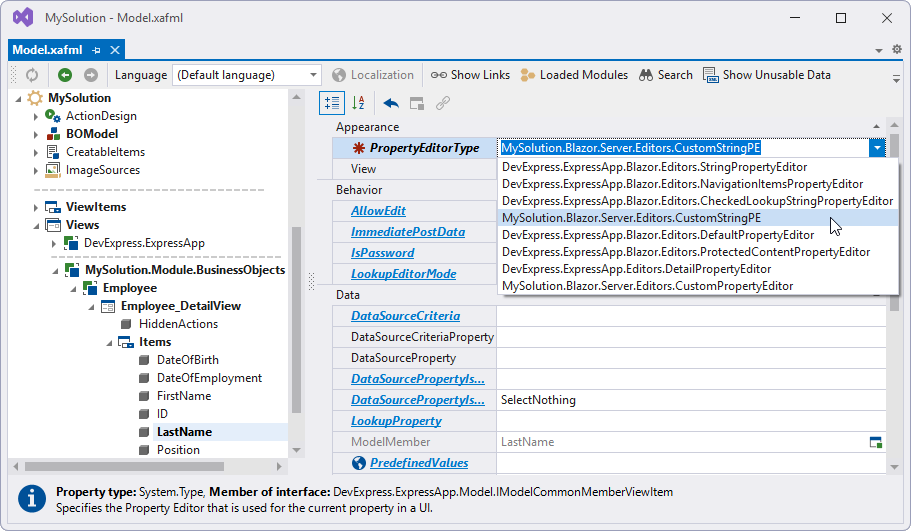Expand the DevExpress.ExpressApp node

point(53,243)
